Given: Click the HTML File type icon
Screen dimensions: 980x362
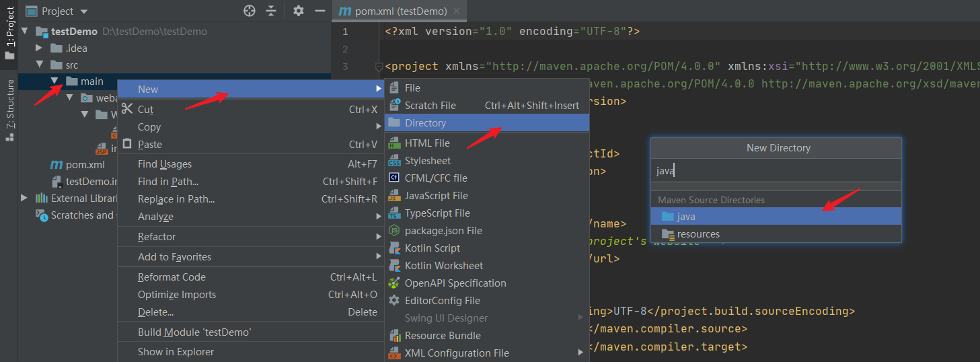Looking at the screenshot, I should [394, 143].
